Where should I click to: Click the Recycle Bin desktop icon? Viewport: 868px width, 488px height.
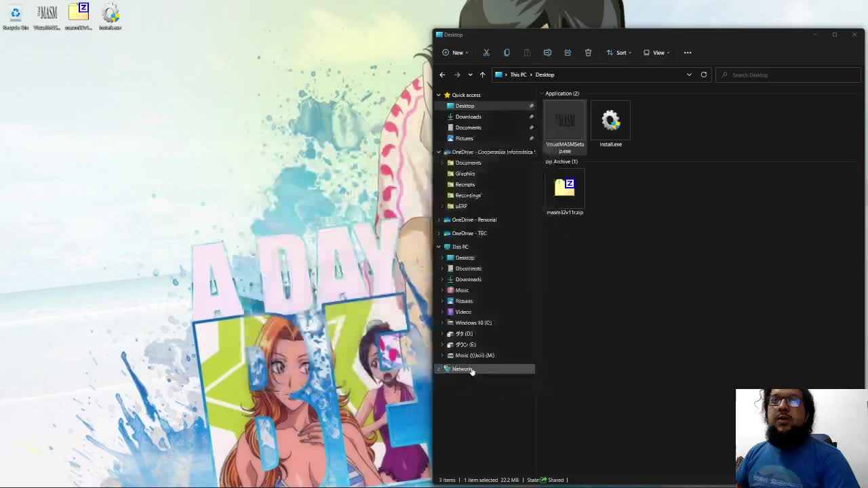pyautogui.click(x=15, y=17)
